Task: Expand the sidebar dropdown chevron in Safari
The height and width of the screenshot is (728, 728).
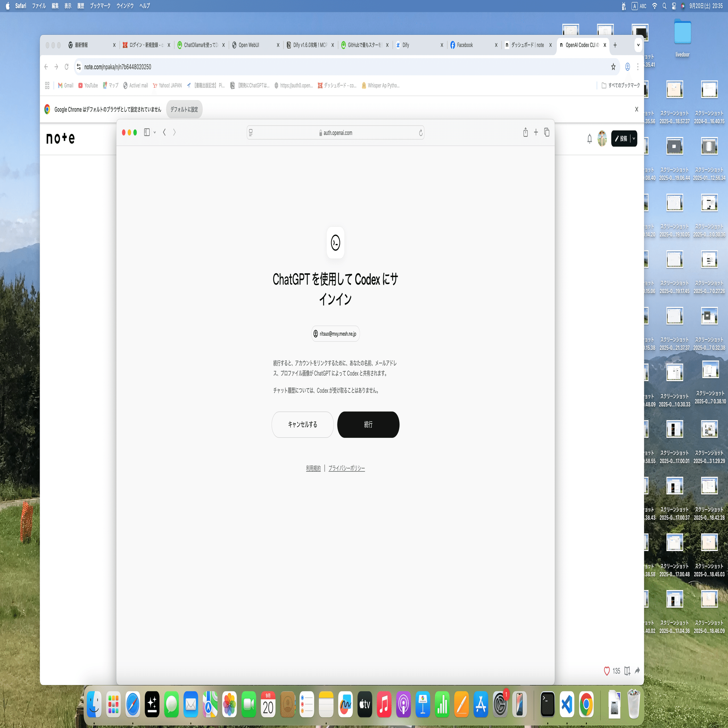Action: [x=155, y=132]
